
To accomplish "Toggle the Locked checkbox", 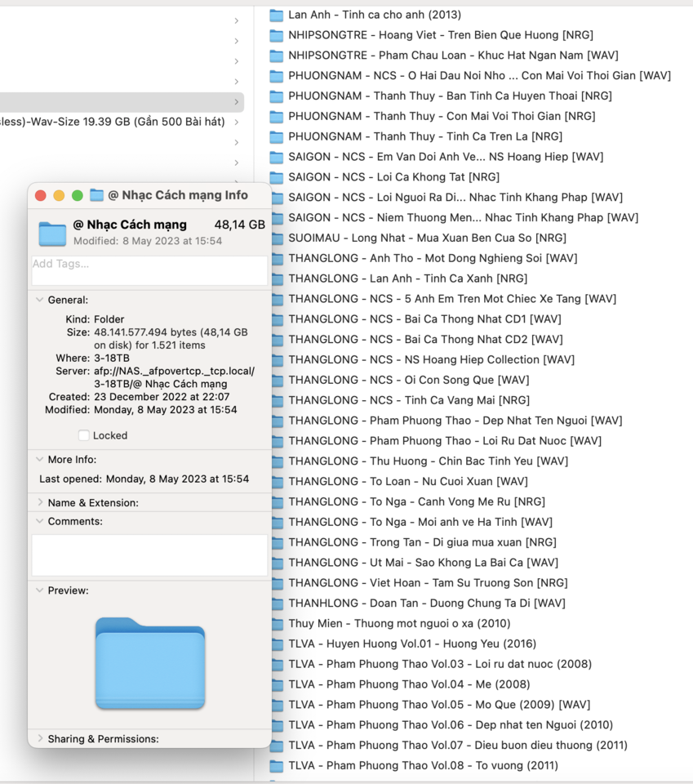I will 84,435.
